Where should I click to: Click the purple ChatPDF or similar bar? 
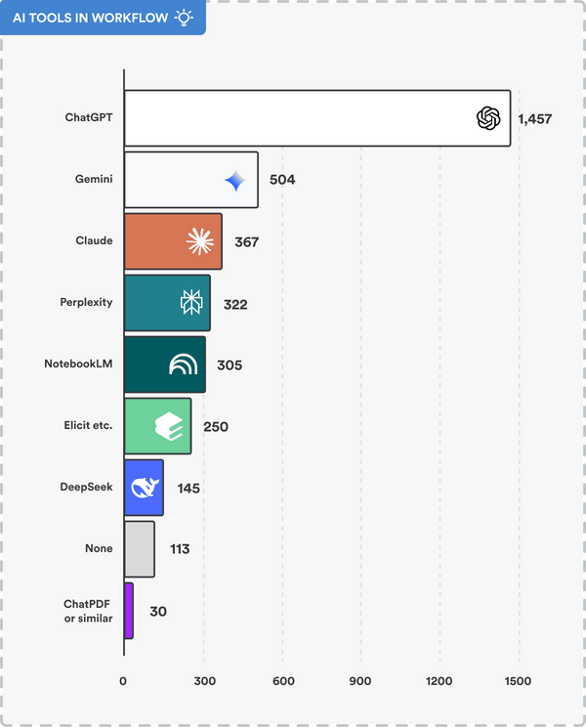129,611
